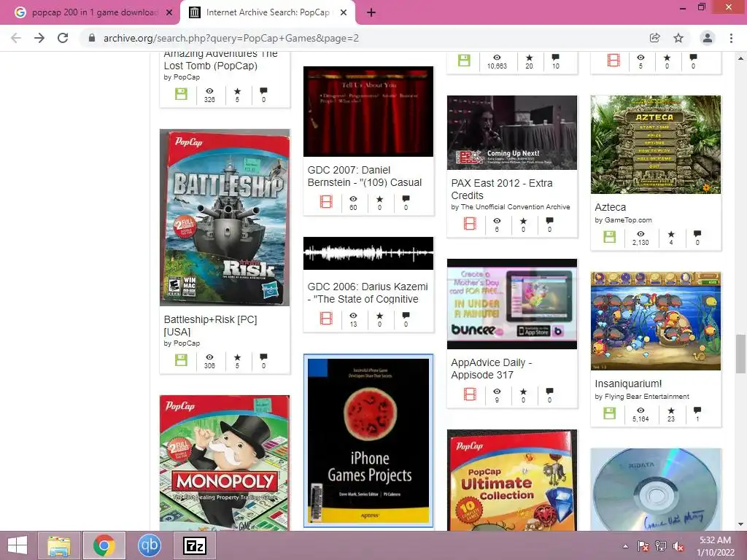Click the reviews icon under GDC 2006 Darius Kazemi
747x560 pixels.
[406, 315]
